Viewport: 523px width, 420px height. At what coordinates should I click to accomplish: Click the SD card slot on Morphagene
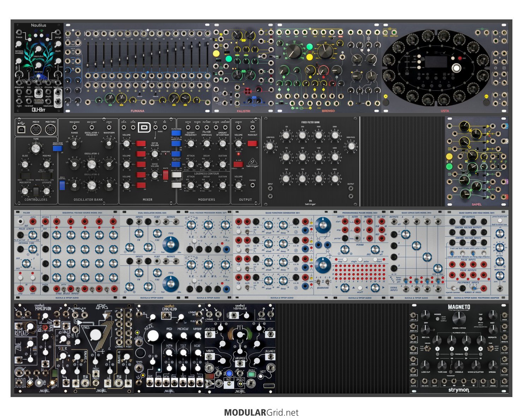pyautogui.click(x=269, y=385)
